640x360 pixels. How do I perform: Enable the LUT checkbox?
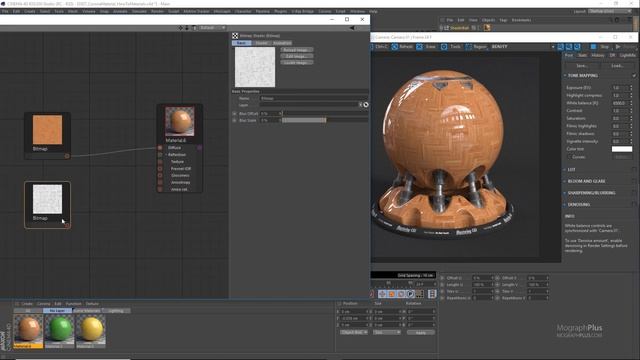634,169
